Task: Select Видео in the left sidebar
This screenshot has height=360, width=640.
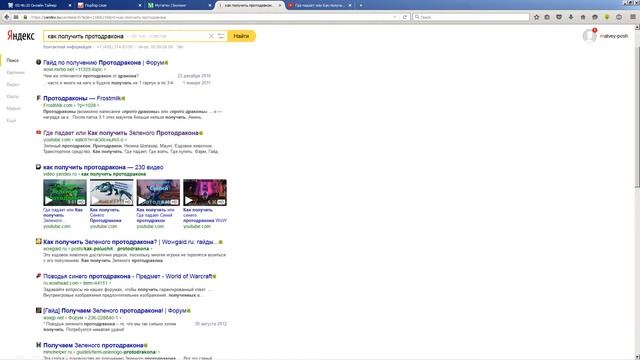Action: click(13, 84)
